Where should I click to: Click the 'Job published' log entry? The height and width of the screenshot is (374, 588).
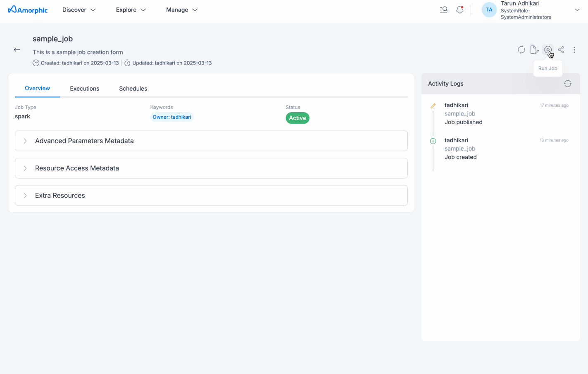pos(464,122)
